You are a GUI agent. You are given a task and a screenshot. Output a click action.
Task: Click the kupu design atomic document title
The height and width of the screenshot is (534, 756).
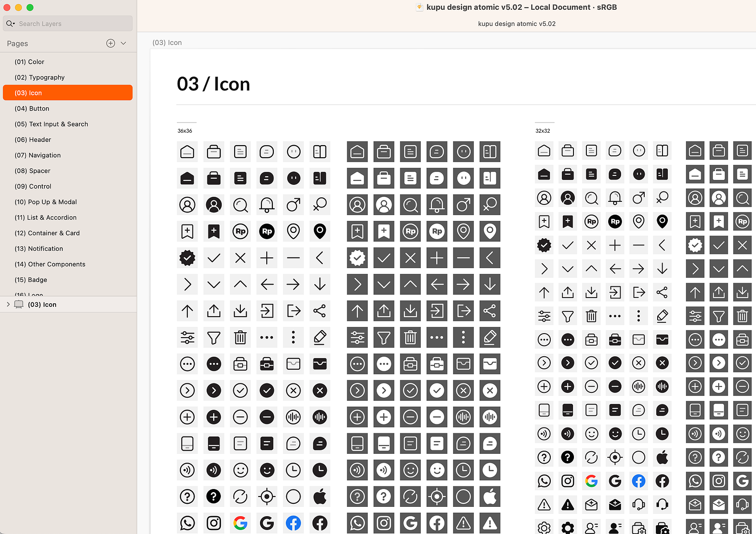pos(521,7)
